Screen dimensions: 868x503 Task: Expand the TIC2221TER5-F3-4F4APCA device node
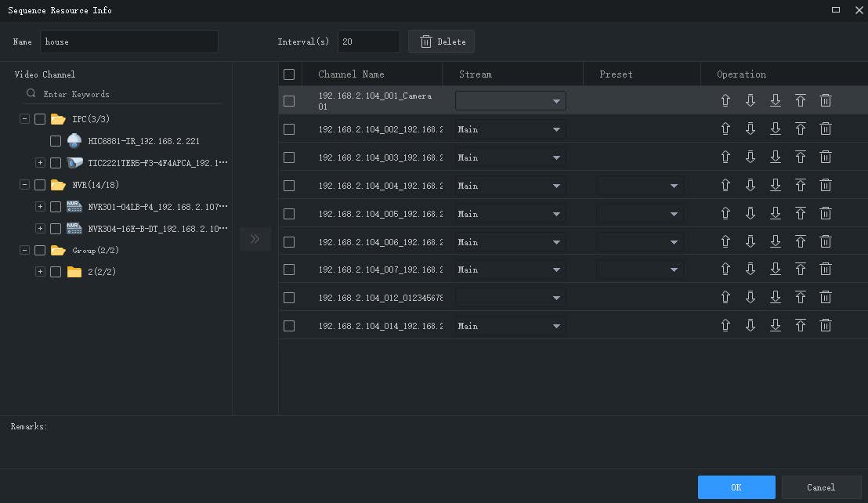[x=40, y=163]
